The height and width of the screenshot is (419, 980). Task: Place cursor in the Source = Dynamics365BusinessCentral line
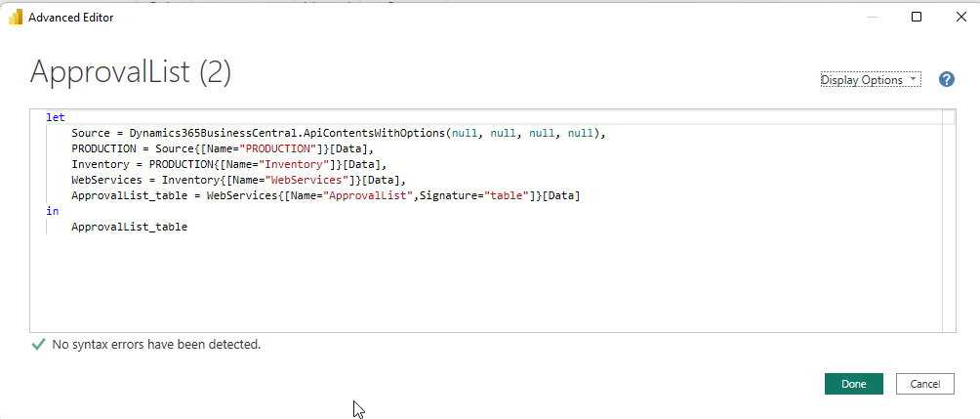(340, 133)
